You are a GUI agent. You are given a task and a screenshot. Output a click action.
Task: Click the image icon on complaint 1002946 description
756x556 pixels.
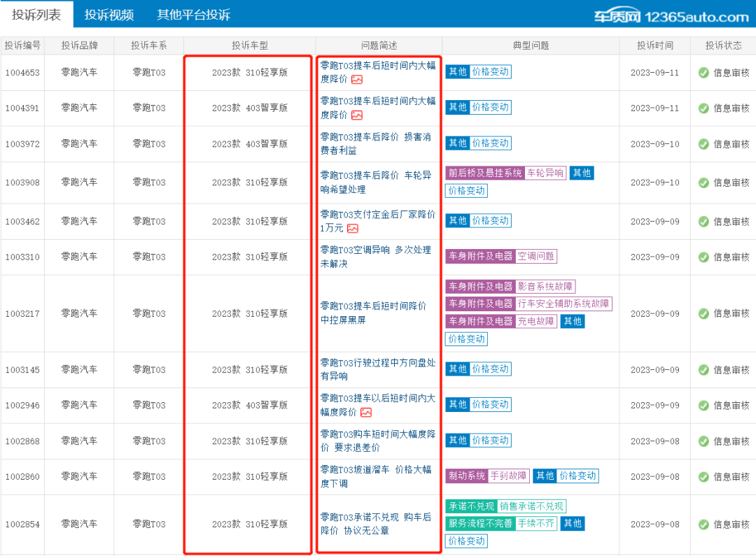pos(366,412)
